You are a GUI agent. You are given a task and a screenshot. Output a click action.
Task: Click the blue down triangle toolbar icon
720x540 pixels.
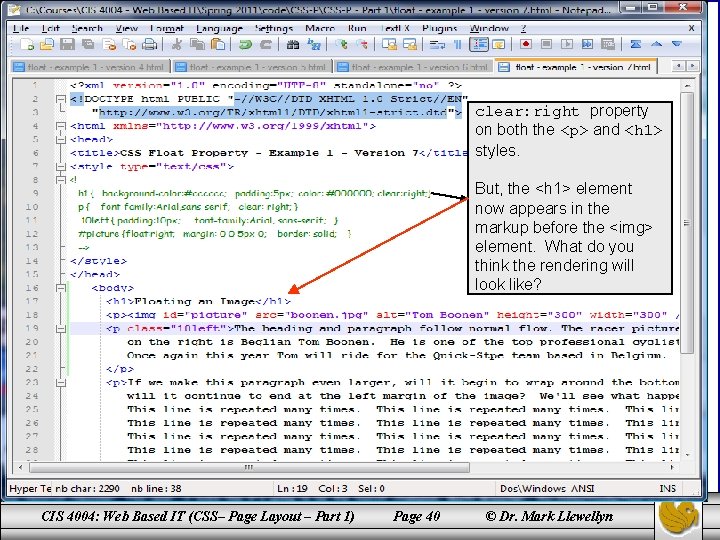(x=676, y=44)
